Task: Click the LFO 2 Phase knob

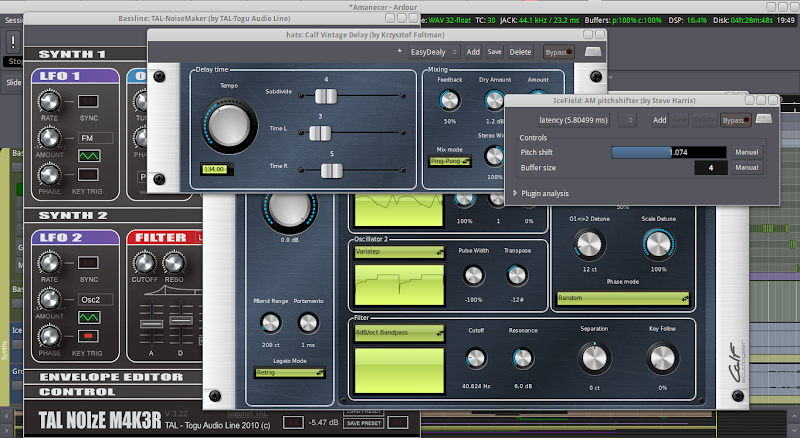Action: click(x=49, y=336)
